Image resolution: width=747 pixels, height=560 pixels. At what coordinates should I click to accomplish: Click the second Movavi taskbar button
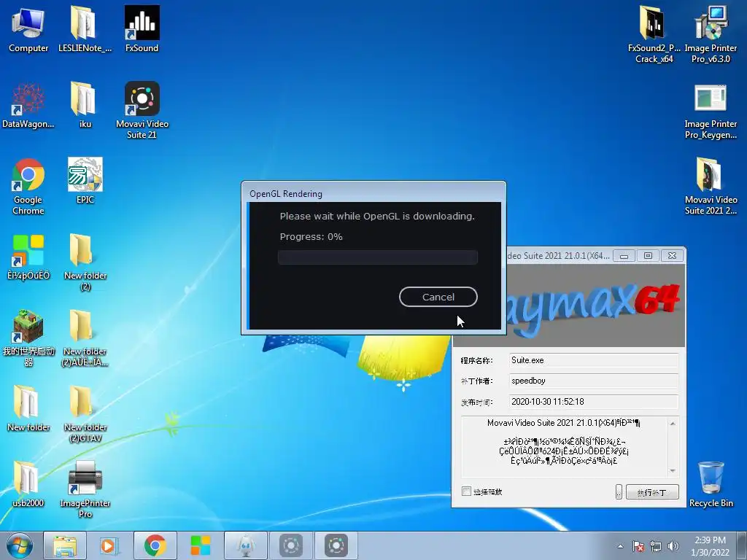pyautogui.click(x=336, y=545)
